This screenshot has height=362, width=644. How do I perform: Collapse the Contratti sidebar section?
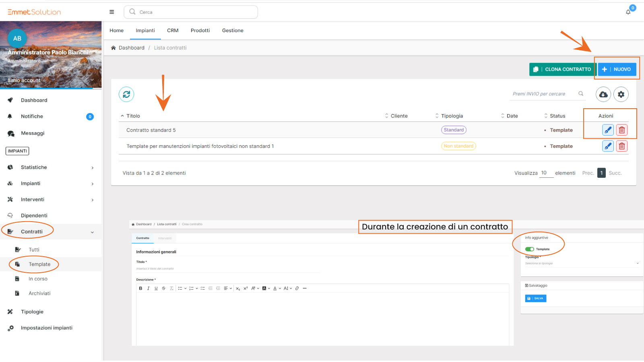92,232
